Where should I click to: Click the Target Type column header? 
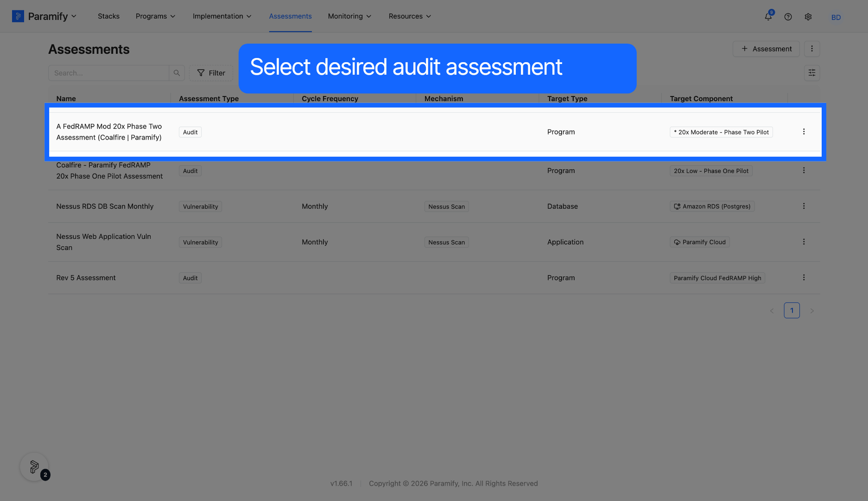pos(567,98)
